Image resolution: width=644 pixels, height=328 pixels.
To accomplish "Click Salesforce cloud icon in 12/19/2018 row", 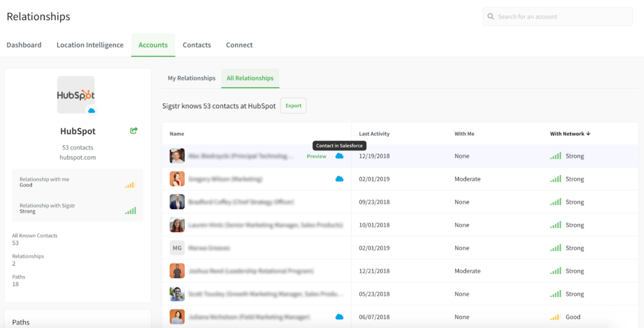I will point(339,156).
